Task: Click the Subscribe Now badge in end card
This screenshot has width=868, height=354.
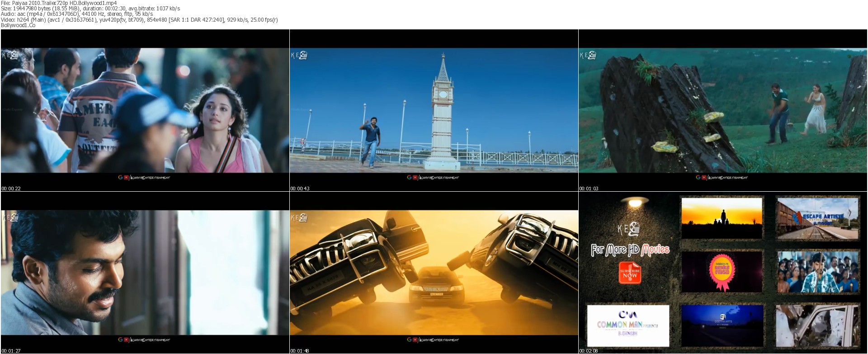Action: tap(630, 272)
